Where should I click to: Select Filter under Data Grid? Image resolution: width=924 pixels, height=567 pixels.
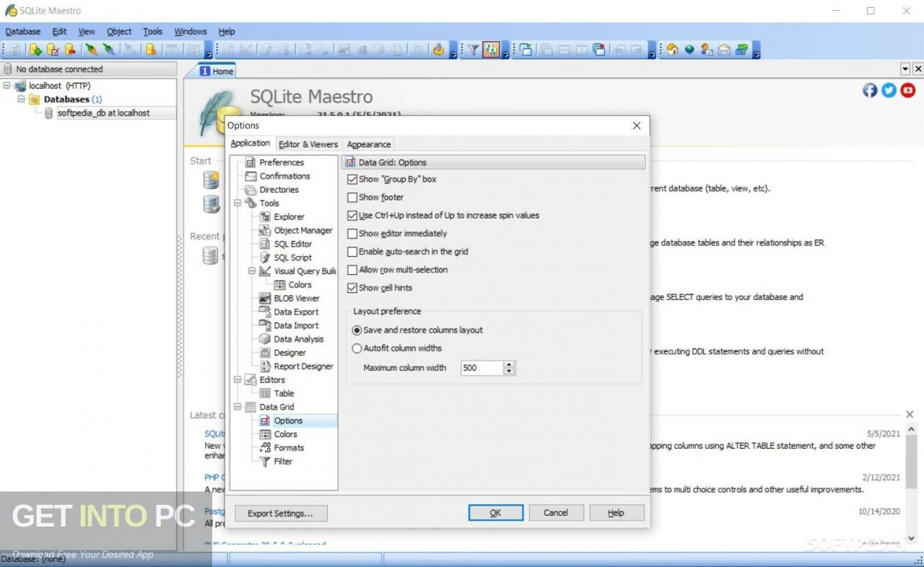(x=283, y=461)
